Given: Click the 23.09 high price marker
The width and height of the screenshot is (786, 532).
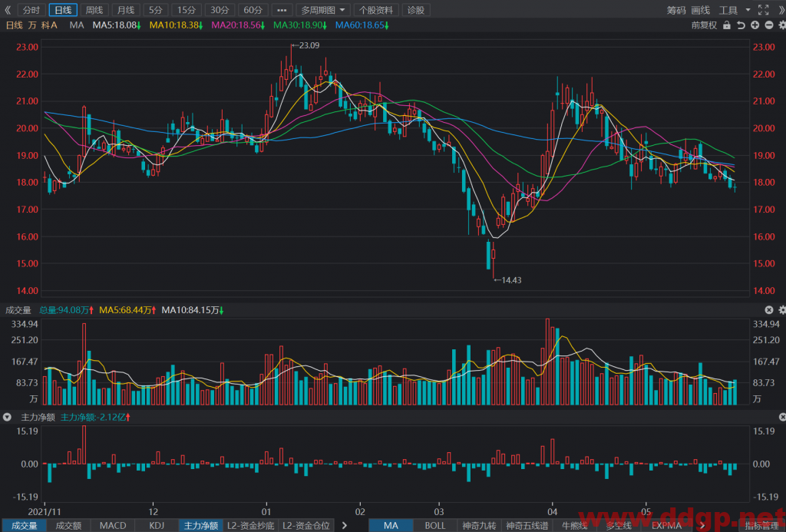Looking at the screenshot, I should (305, 45).
